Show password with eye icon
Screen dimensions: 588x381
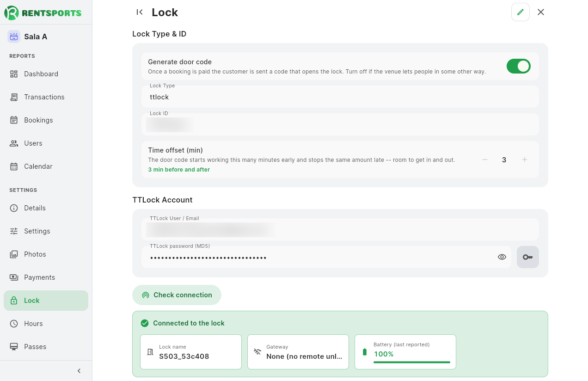(502, 257)
